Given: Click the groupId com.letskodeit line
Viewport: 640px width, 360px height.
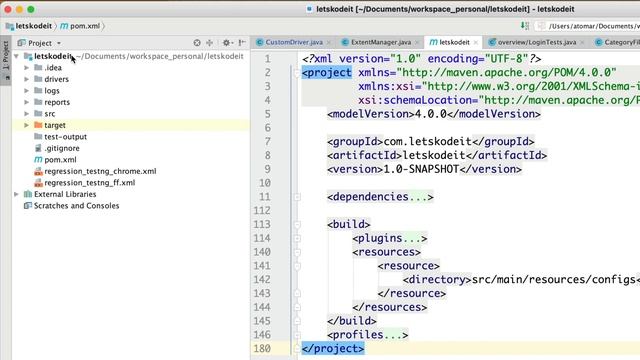Looking at the screenshot, I should pyautogui.click(x=431, y=142).
